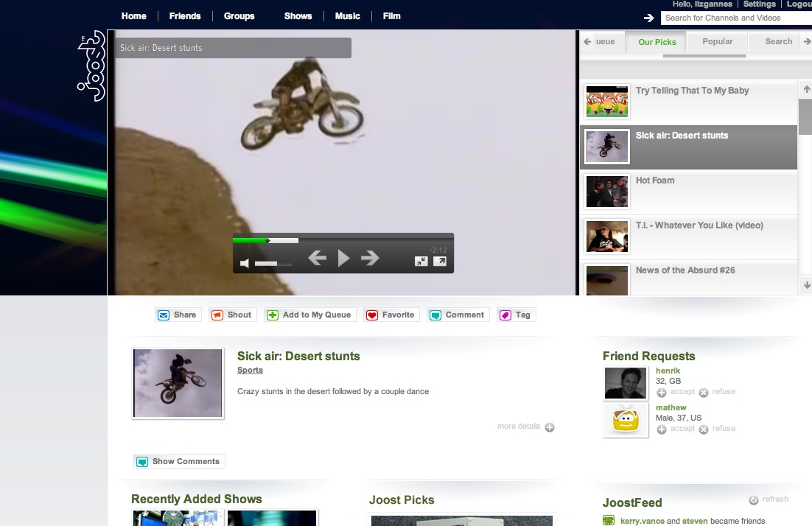
Task: Open the Shows menu
Action: [298, 16]
